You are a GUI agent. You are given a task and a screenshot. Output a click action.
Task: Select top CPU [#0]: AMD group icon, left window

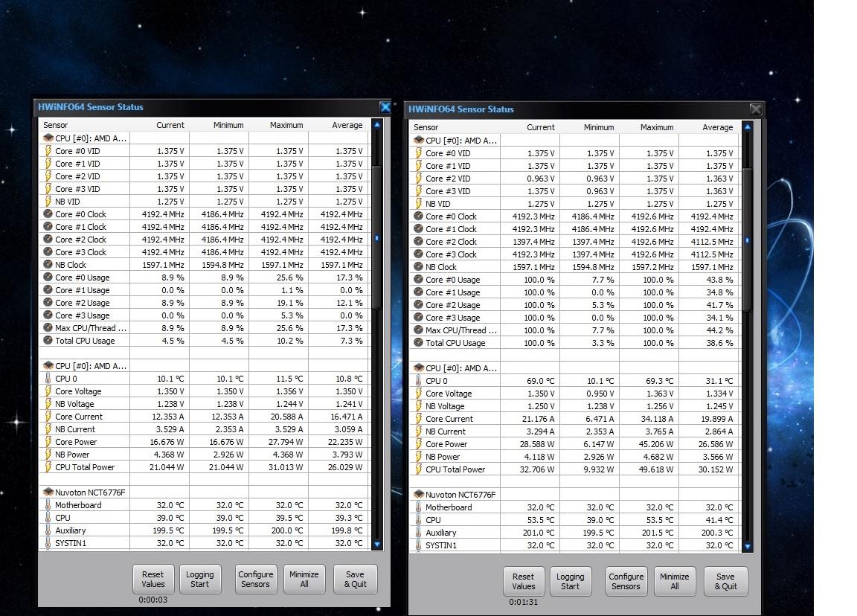pos(48,138)
